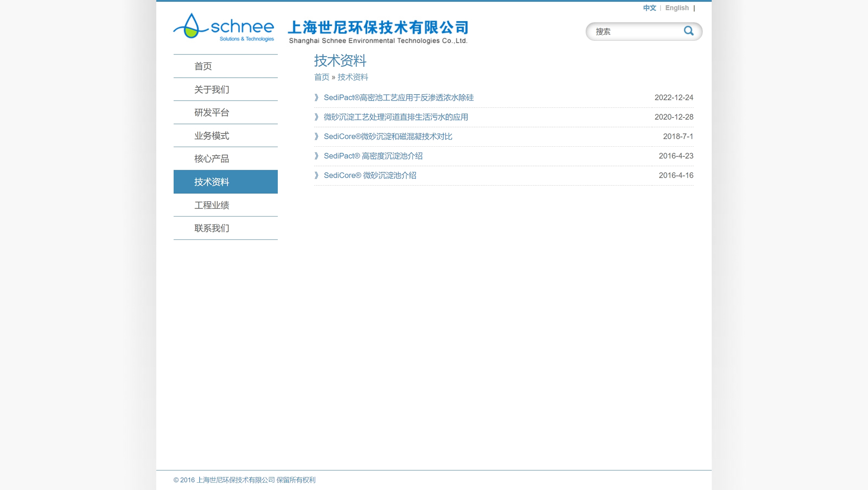Screen dimensions: 868x490
Task: Open 关于我们 in the sidebar menu
Action: (x=226, y=90)
